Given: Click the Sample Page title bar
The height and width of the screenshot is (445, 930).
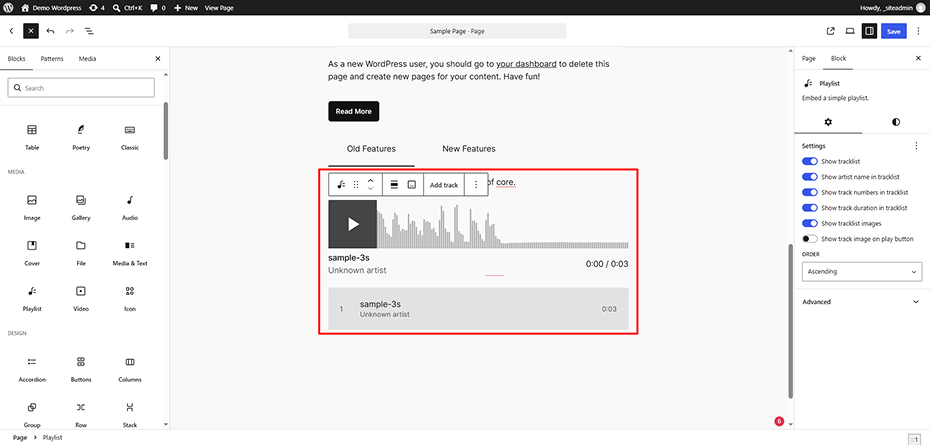Looking at the screenshot, I should pos(457,31).
